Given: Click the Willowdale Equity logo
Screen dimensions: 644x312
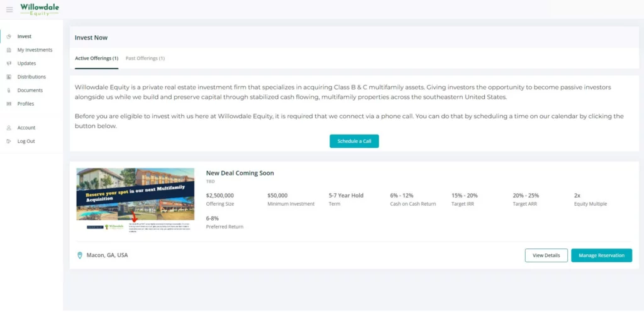Looking at the screenshot, I should (x=40, y=9).
